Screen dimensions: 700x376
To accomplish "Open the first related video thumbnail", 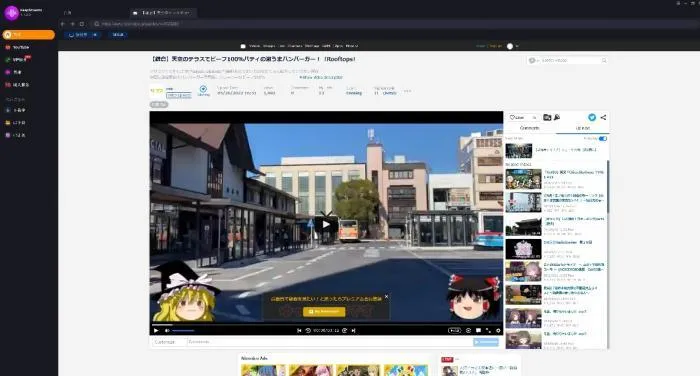I will pyautogui.click(x=523, y=179).
